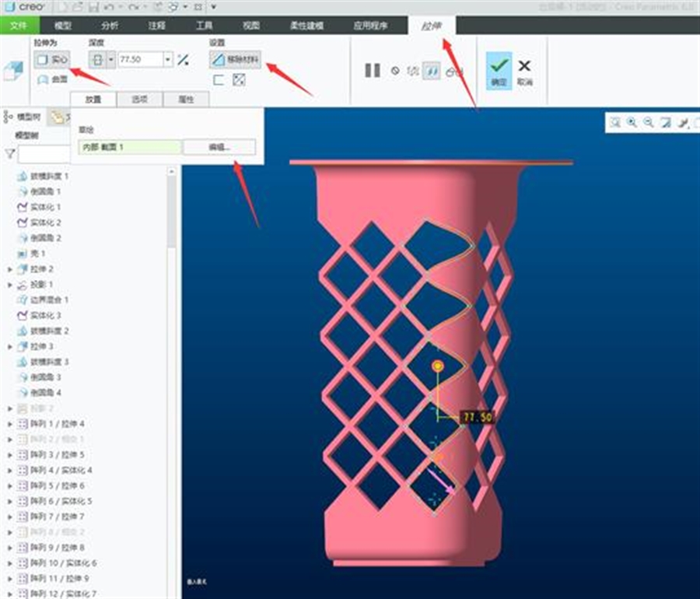Toggle the attached preview mode button

(431, 71)
